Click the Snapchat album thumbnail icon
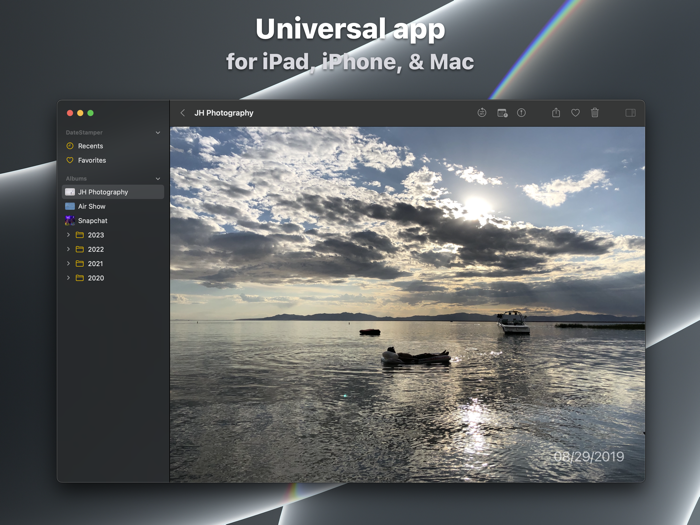700x525 pixels. pos(70,221)
